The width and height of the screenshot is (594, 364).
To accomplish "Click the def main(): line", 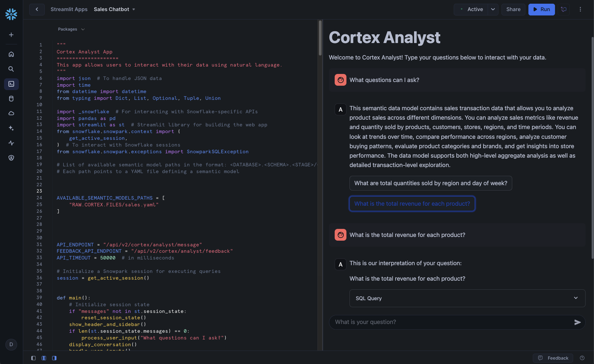I will point(74,298).
